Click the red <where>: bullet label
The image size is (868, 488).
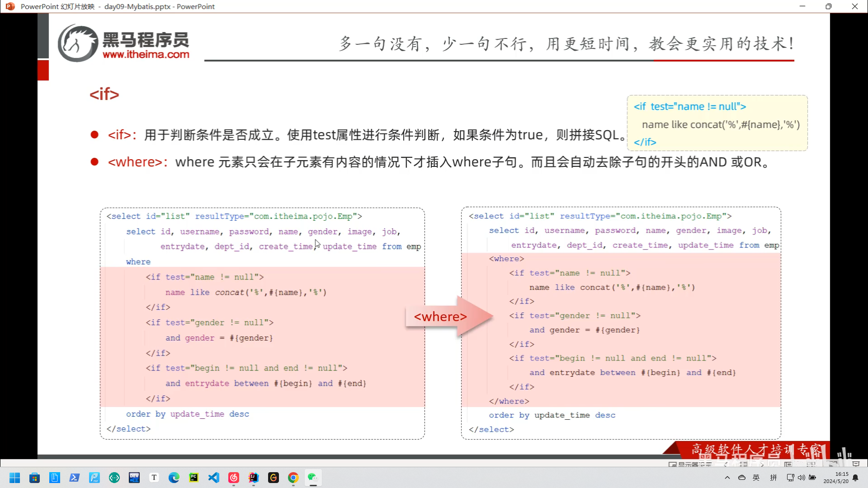138,162
